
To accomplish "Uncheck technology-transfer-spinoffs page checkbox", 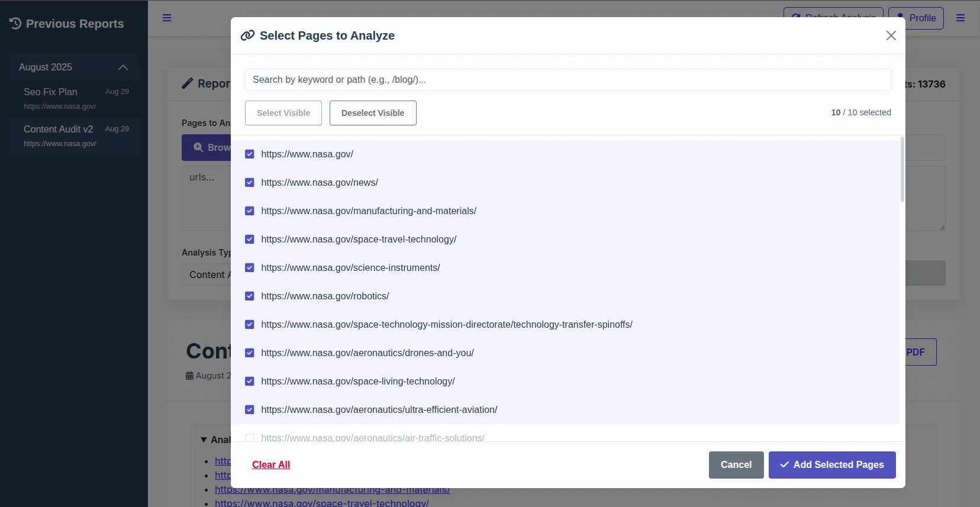I will [x=250, y=324].
